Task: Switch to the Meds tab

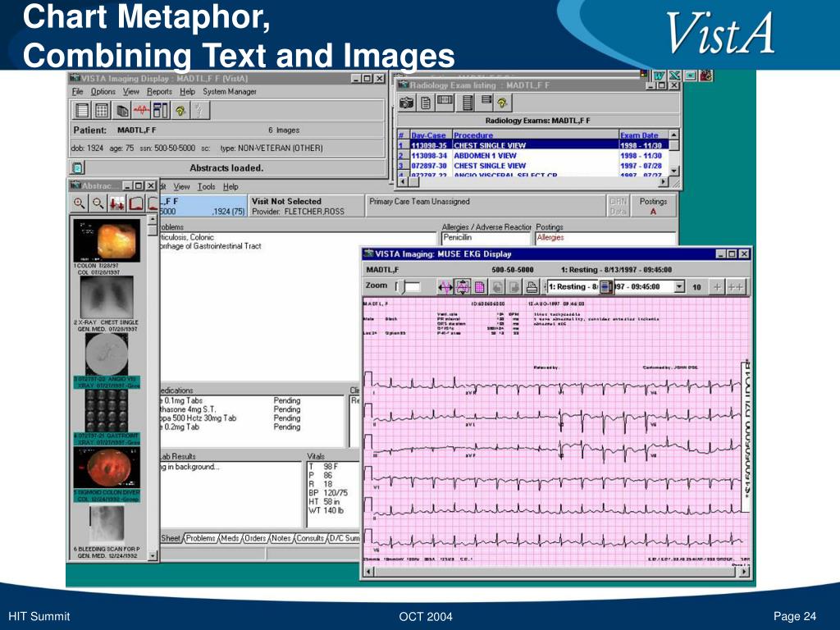Action: [x=231, y=538]
